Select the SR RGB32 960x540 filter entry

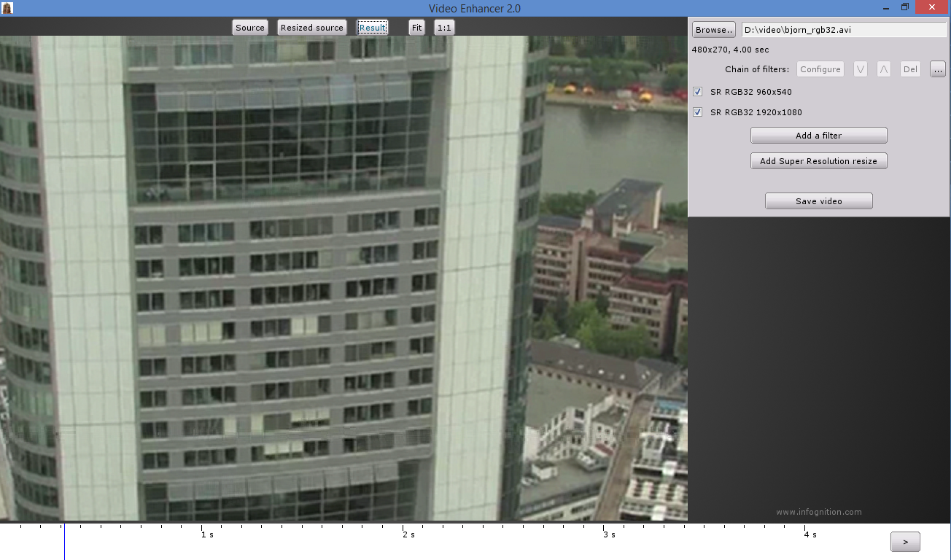[751, 92]
